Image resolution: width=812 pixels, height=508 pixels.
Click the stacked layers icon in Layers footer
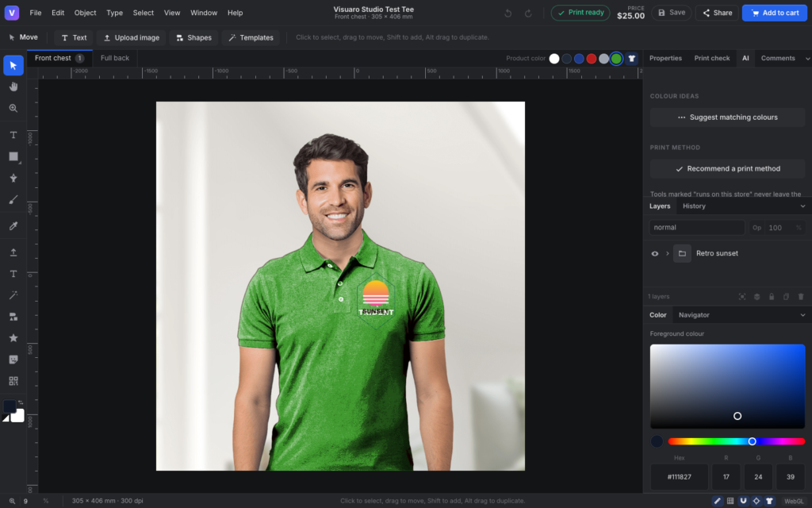(x=756, y=297)
